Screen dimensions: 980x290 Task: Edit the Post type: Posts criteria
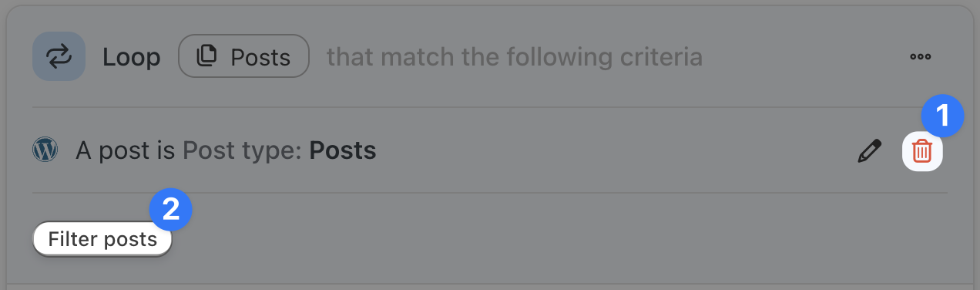pyautogui.click(x=869, y=151)
